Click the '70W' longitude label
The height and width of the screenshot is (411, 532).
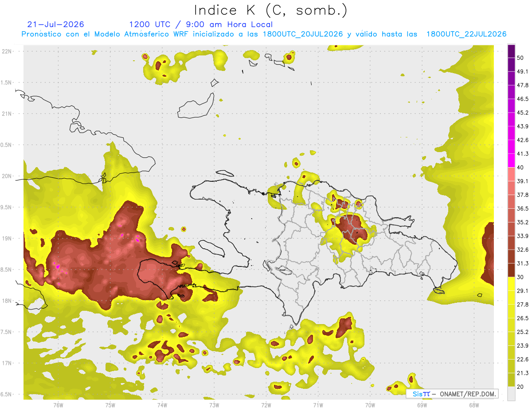pos(370,405)
